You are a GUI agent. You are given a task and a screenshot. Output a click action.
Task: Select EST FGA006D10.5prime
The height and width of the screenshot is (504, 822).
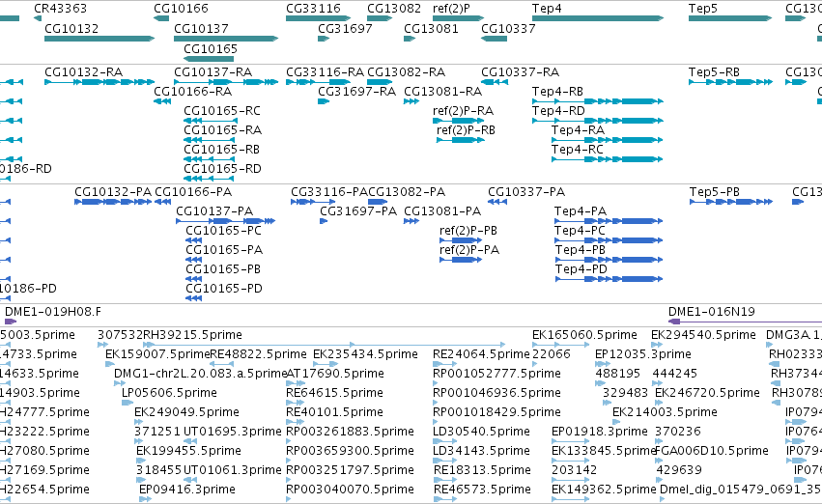tap(712, 451)
